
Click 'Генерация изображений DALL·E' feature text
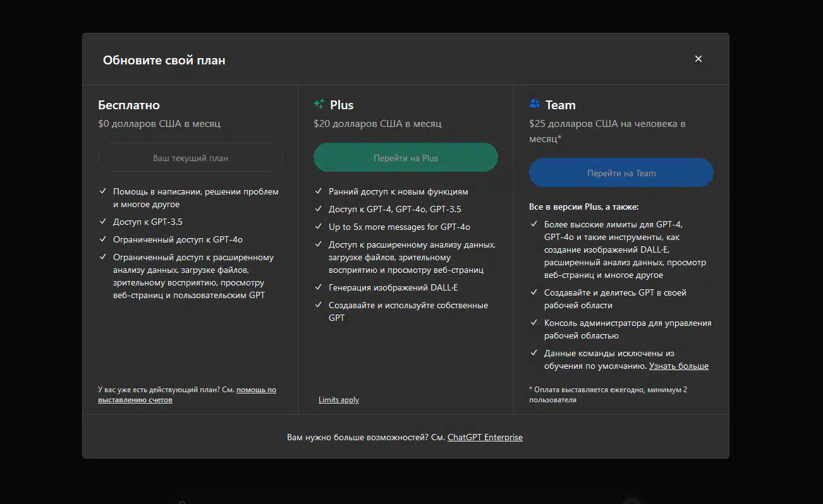393,287
